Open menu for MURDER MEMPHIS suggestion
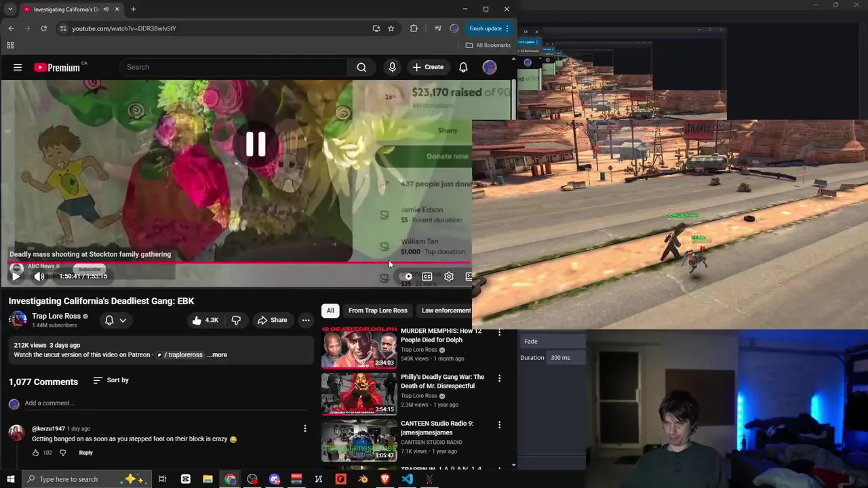The width and height of the screenshot is (868, 488). pos(500,332)
